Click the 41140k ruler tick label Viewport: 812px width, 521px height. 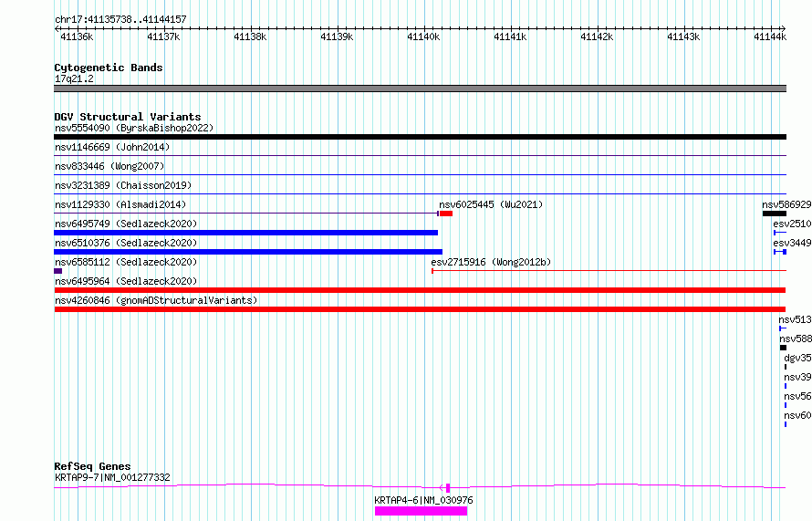pos(423,36)
